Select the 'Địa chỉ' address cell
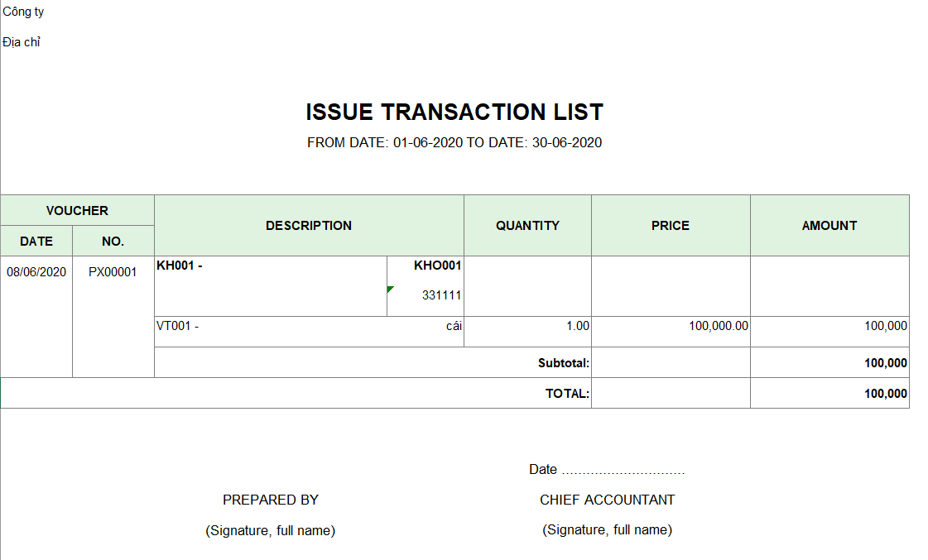Screen dimensions: 928x560 22,42
